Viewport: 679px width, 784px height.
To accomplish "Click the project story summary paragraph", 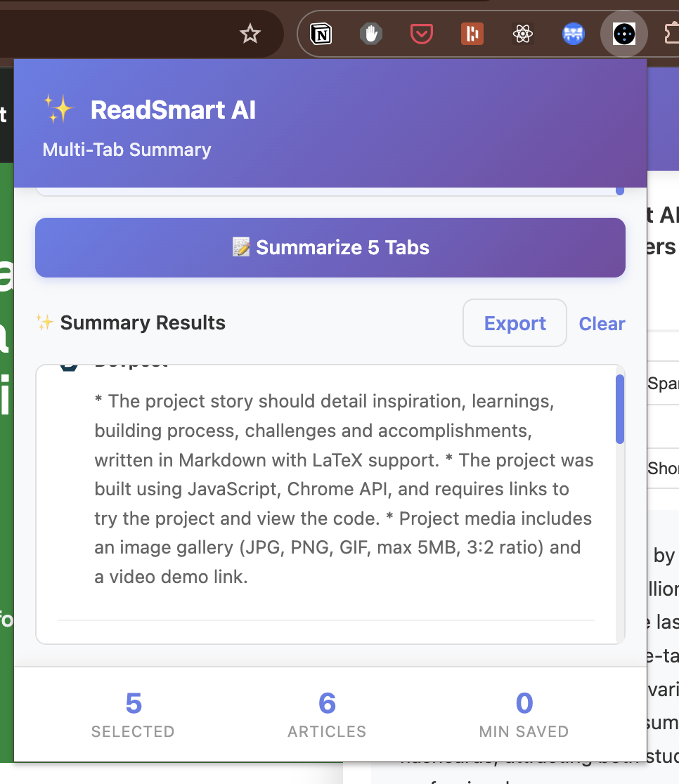I will pyautogui.click(x=344, y=489).
